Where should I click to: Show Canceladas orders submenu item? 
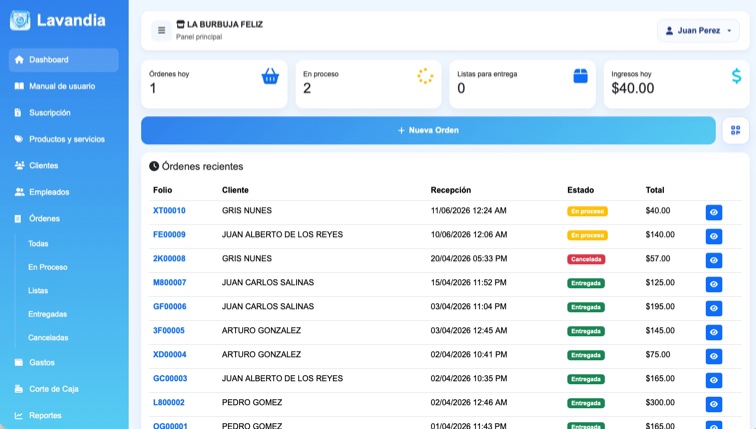(x=48, y=337)
